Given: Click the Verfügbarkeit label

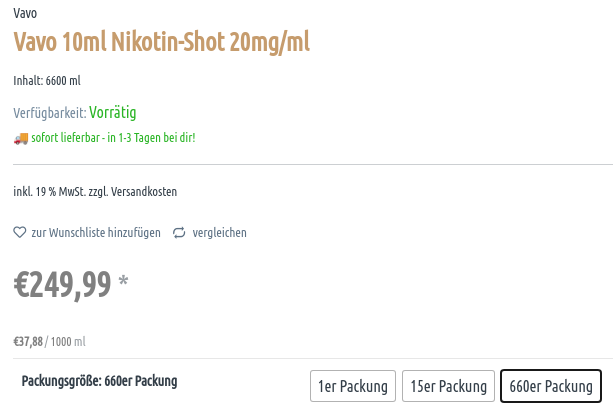Looking at the screenshot, I should point(50,113).
